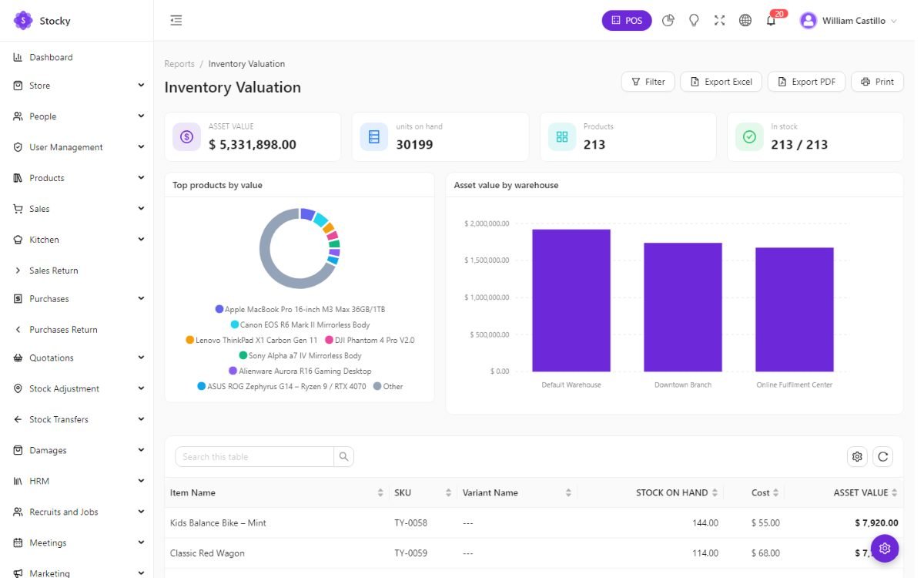The height and width of the screenshot is (578, 924).
Task: Click the Search this table field
Action: coord(255,456)
